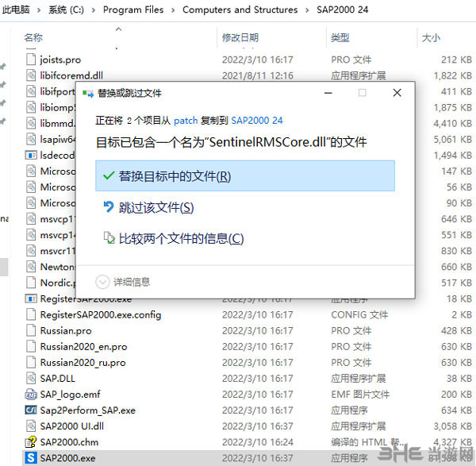Select libifport dll file icon
476x466 pixels.
(31, 91)
